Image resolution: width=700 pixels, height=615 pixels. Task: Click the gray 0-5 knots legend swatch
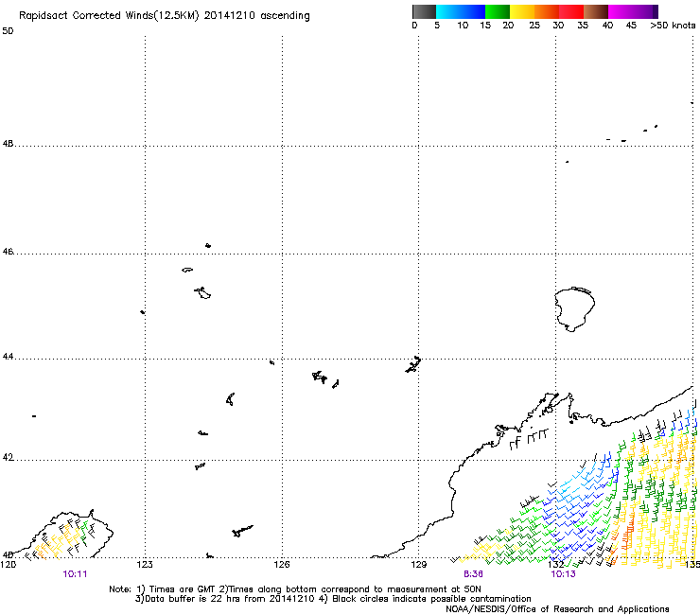click(x=424, y=11)
